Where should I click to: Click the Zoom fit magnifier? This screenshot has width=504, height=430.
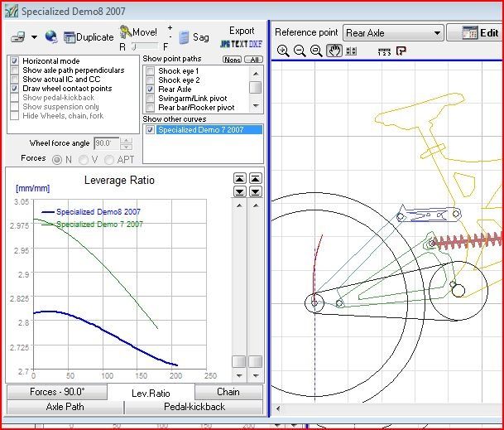coord(316,51)
